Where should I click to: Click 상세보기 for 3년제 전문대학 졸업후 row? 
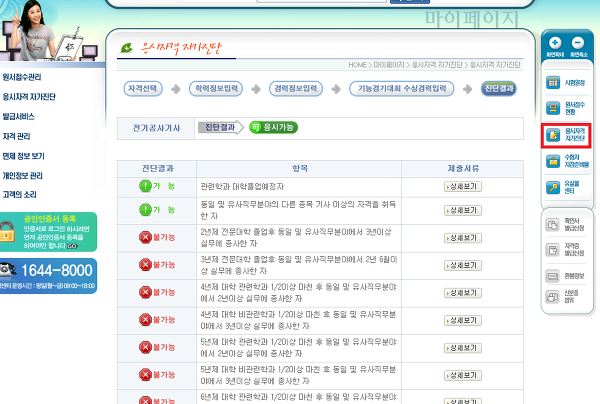(x=463, y=265)
